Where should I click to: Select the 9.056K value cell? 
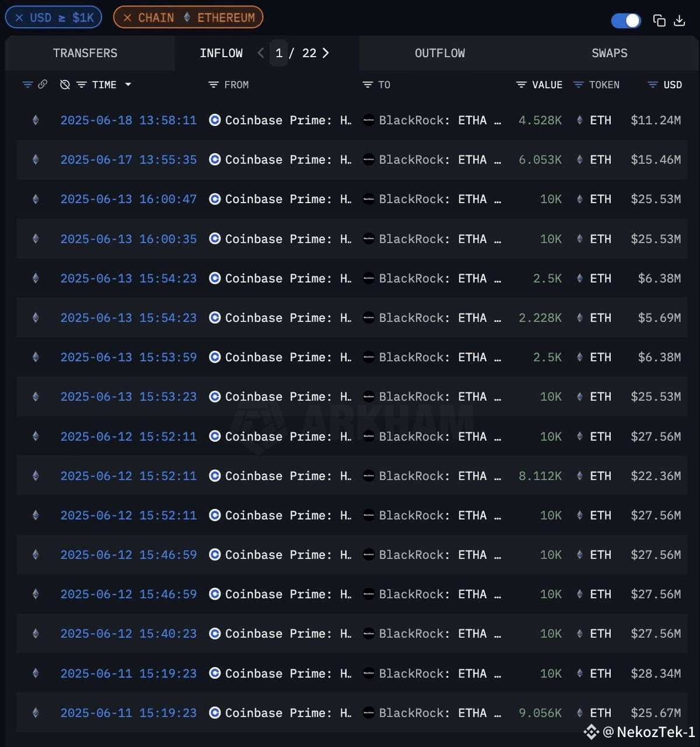[x=540, y=713]
